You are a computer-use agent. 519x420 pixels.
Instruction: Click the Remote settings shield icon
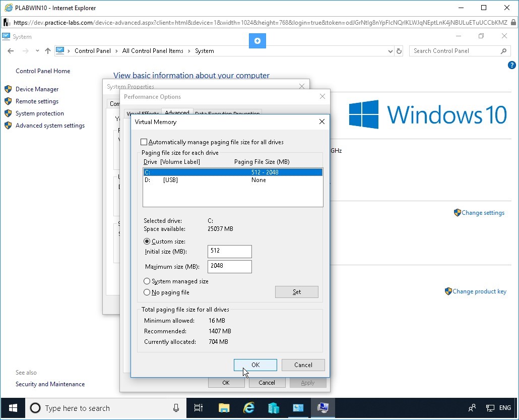pos(8,101)
